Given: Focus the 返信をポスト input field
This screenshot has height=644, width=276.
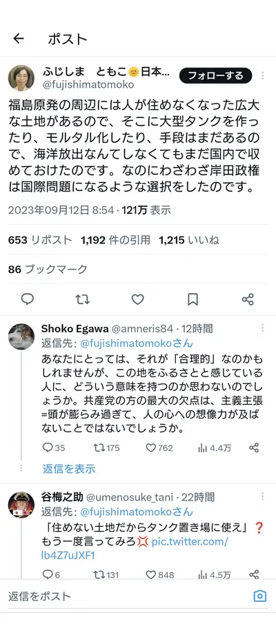Looking at the screenshot, I should (x=128, y=596).
